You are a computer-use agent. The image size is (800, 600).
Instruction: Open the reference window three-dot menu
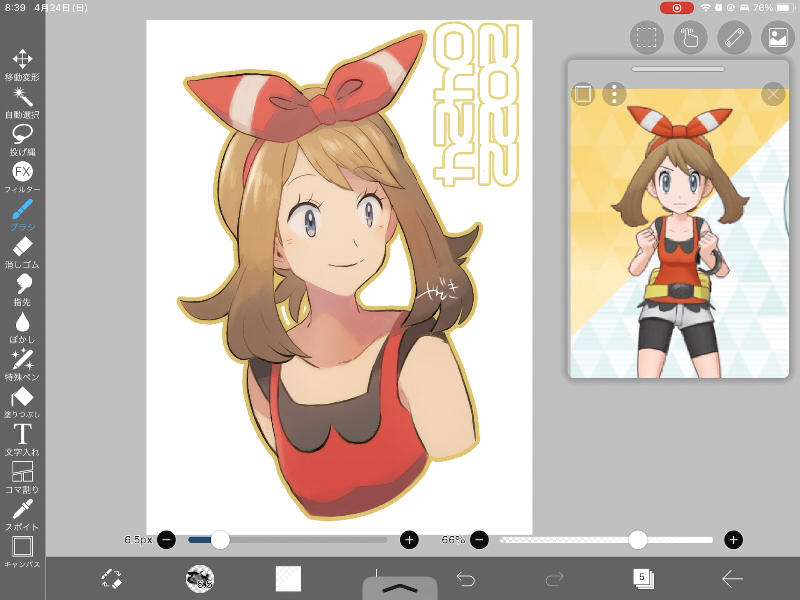point(614,94)
